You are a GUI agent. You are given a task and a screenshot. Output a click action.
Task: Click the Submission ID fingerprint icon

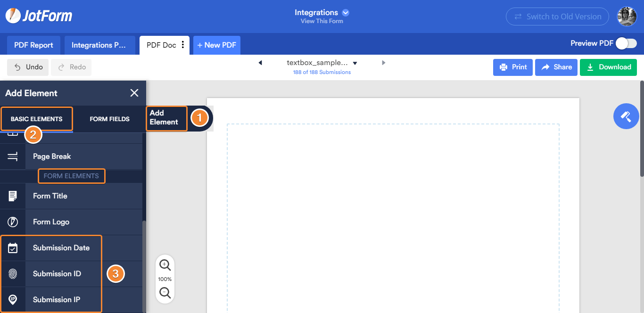(x=13, y=274)
